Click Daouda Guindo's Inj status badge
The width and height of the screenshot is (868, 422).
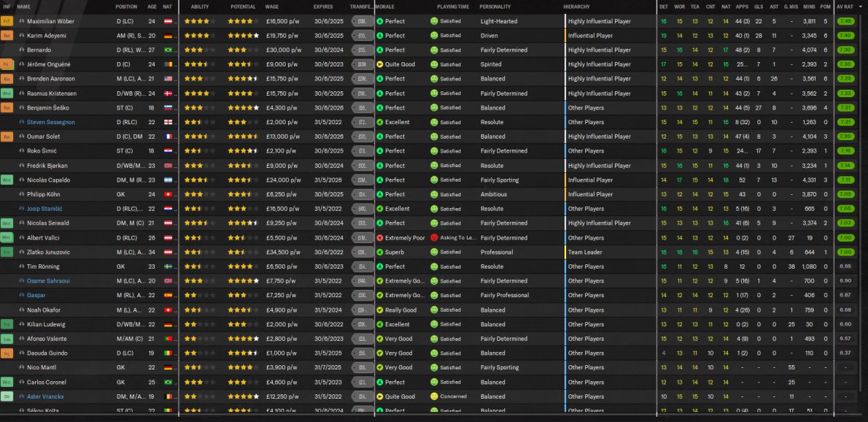[7, 353]
